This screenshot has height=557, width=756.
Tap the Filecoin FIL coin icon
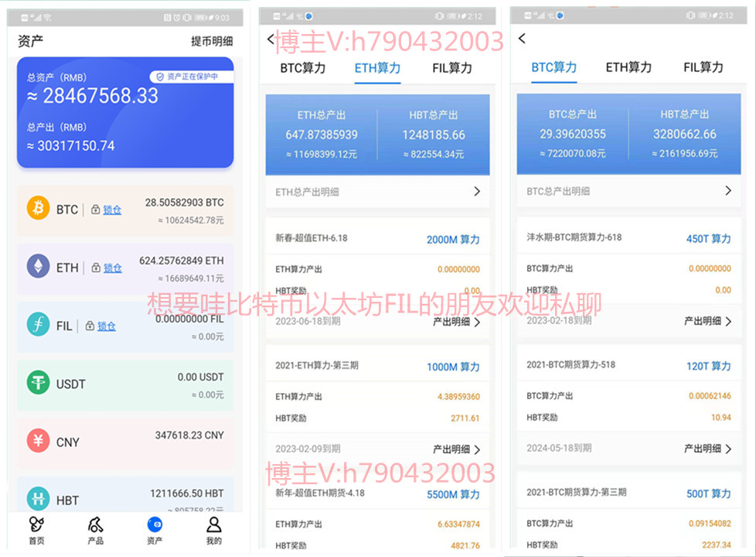[x=38, y=325]
